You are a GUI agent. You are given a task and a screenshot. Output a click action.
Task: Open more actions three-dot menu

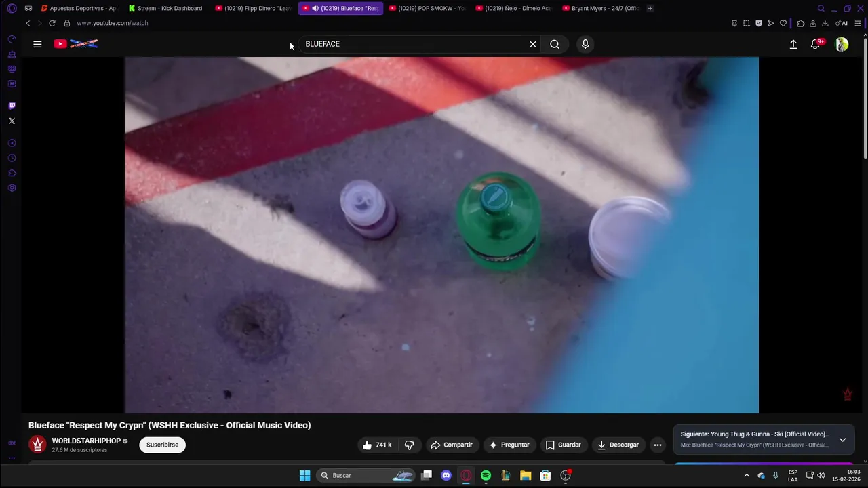657,445
